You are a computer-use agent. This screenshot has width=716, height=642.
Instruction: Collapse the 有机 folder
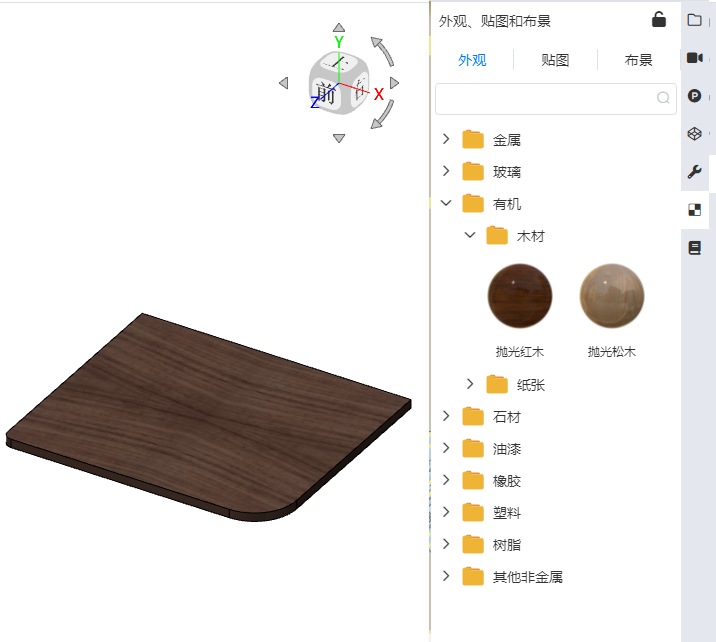pyautogui.click(x=446, y=203)
